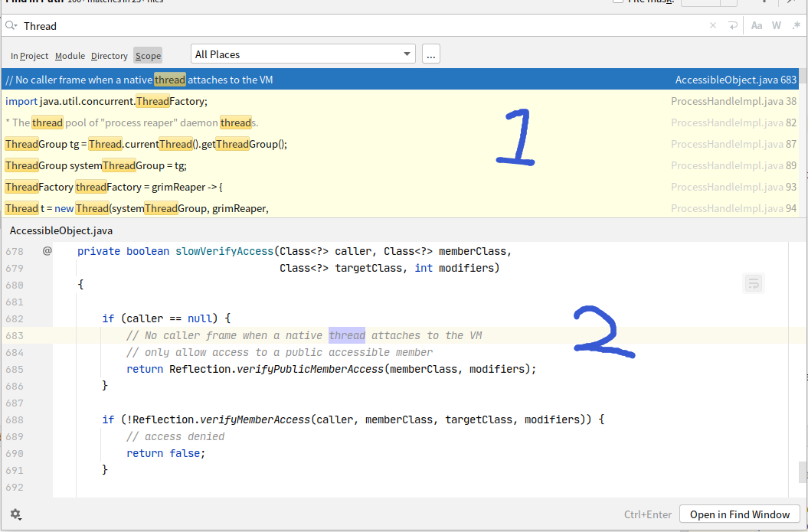Click the ellipsis button beside All Places
Viewport: 808px width, 532px height.
click(430, 54)
